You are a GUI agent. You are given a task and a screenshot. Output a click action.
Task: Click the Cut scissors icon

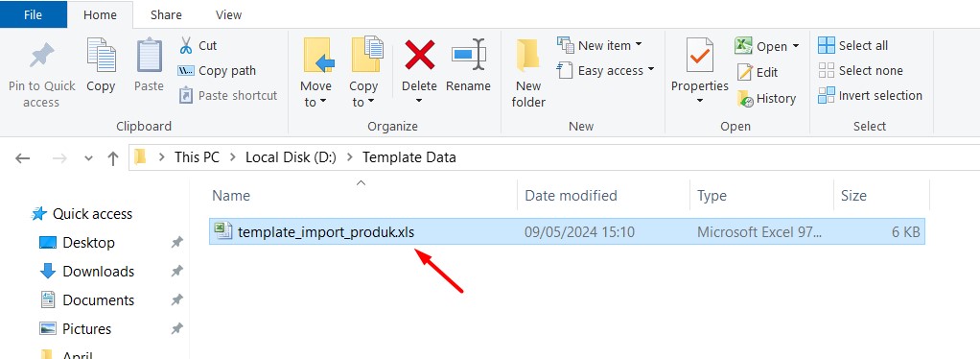point(186,46)
